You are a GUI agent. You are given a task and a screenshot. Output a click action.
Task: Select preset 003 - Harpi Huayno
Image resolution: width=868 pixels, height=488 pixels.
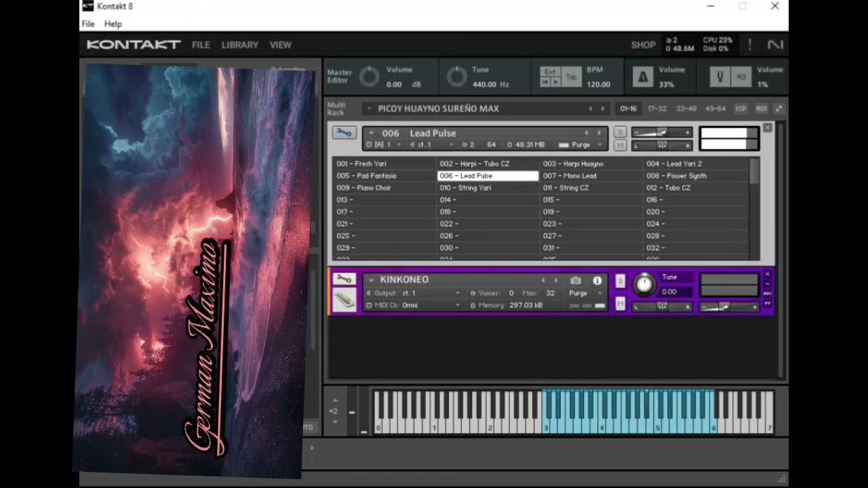[591, 163]
